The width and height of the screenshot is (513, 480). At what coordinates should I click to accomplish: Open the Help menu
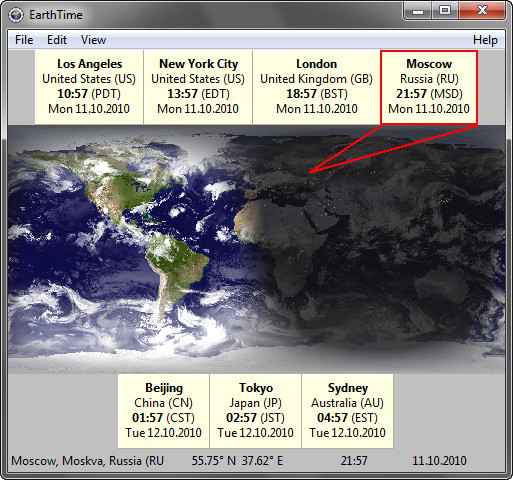pyautogui.click(x=485, y=40)
